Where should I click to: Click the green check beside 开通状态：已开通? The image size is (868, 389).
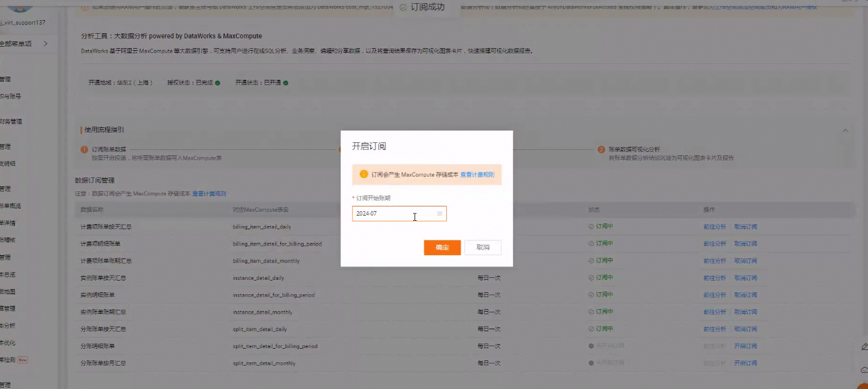(x=285, y=82)
